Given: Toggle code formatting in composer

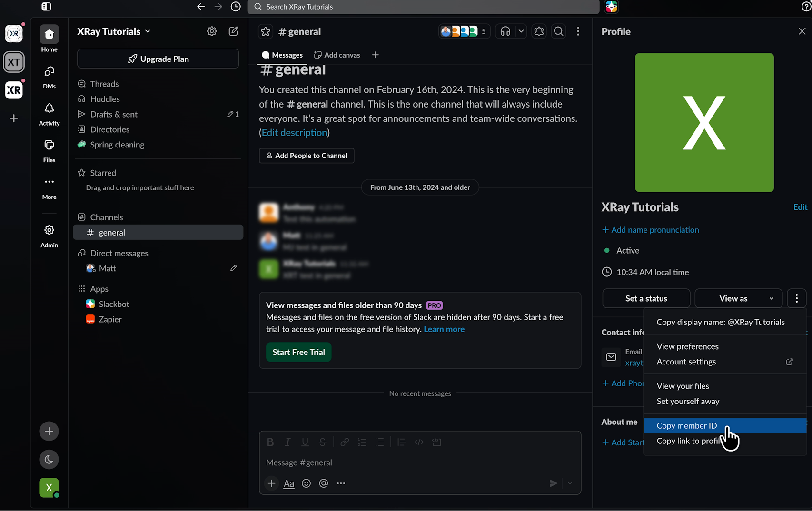Looking at the screenshot, I should coord(419,442).
